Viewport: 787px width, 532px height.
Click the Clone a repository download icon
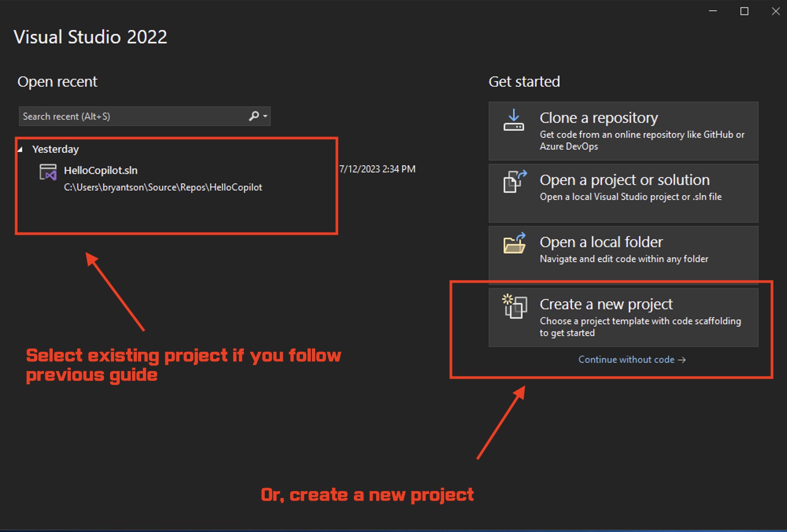tap(514, 120)
